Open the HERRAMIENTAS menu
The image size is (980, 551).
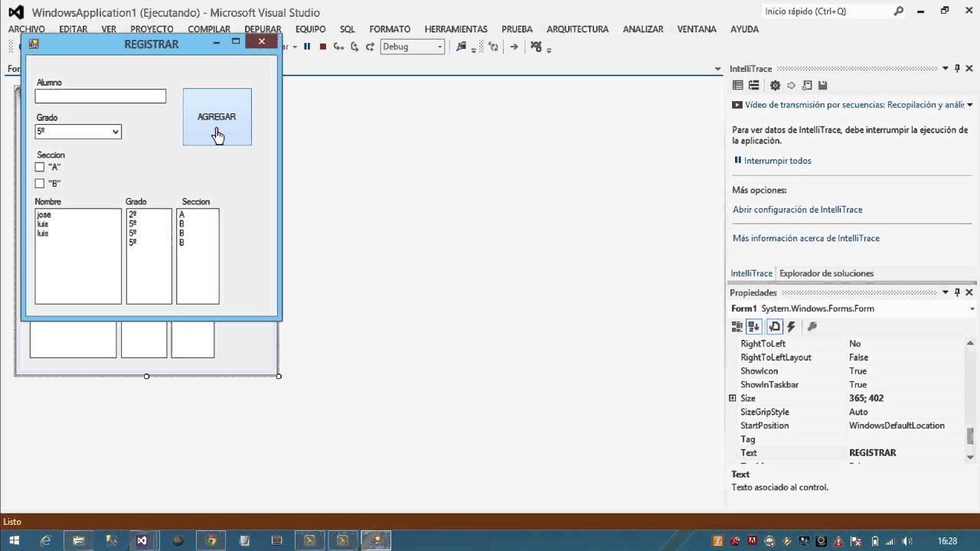coord(456,29)
